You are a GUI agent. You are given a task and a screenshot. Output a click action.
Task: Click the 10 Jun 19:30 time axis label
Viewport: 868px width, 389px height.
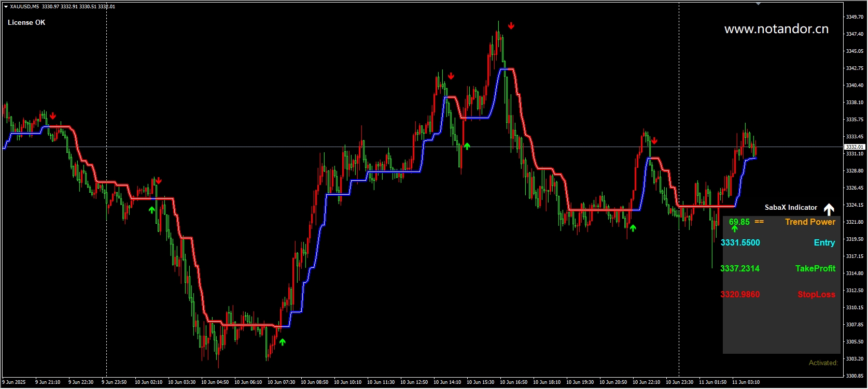pyautogui.click(x=580, y=382)
